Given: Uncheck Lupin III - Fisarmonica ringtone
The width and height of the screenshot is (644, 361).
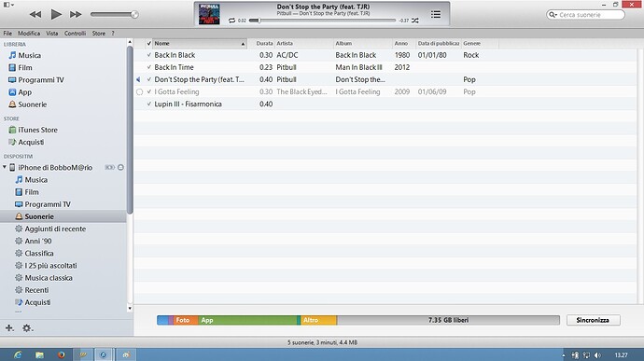Looking at the screenshot, I should click(x=149, y=104).
